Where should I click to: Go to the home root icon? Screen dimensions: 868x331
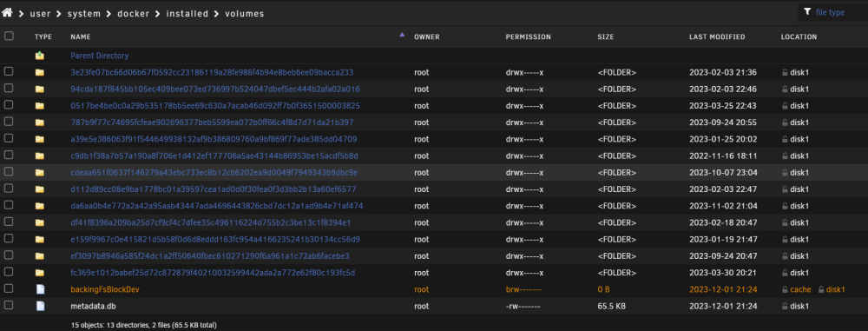(7, 13)
